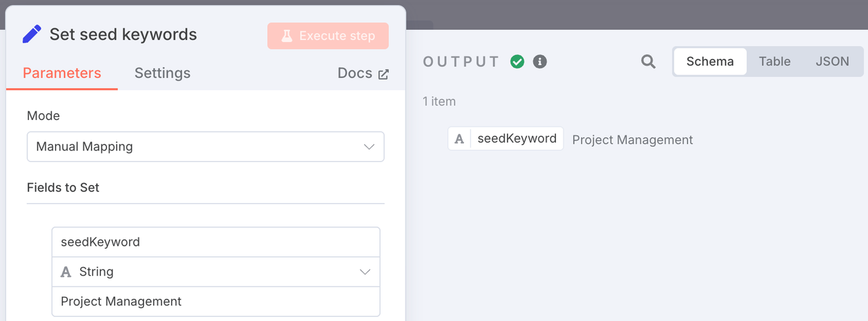Viewport: 868px width, 321px height.
Task: Click the string type A icon next to seedKeyword
Action: pyautogui.click(x=459, y=139)
